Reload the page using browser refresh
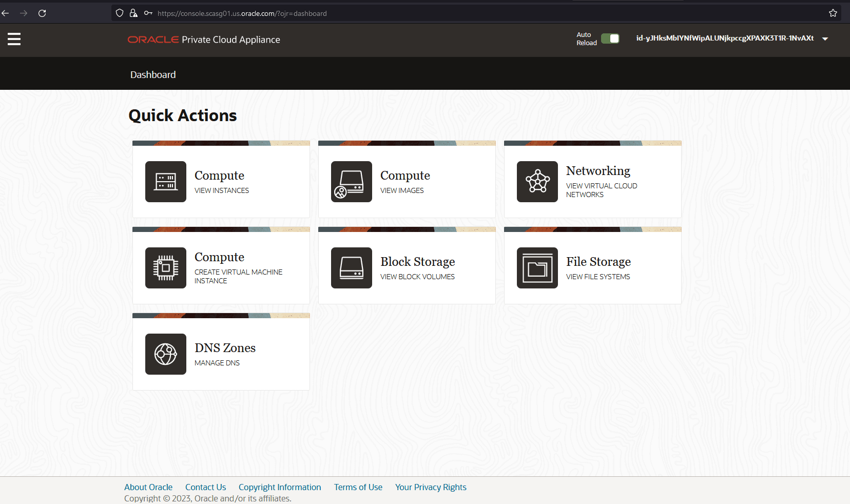This screenshot has height=504, width=850. (42, 13)
